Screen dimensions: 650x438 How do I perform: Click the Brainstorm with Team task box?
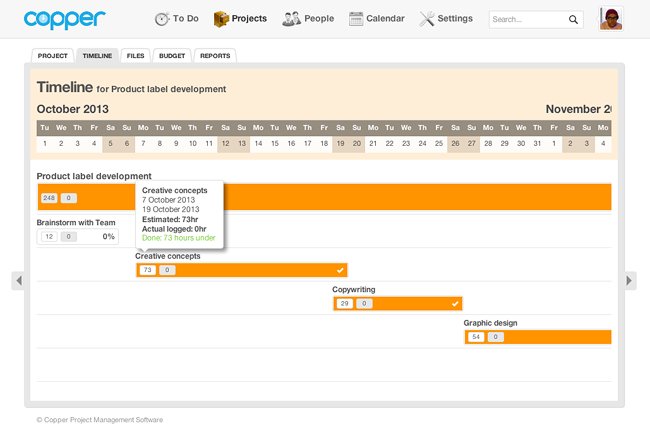click(78, 237)
